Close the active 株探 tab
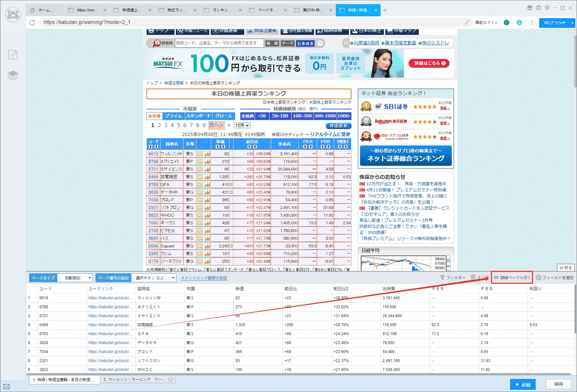The width and height of the screenshot is (577, 392). [x=376, y=10]
